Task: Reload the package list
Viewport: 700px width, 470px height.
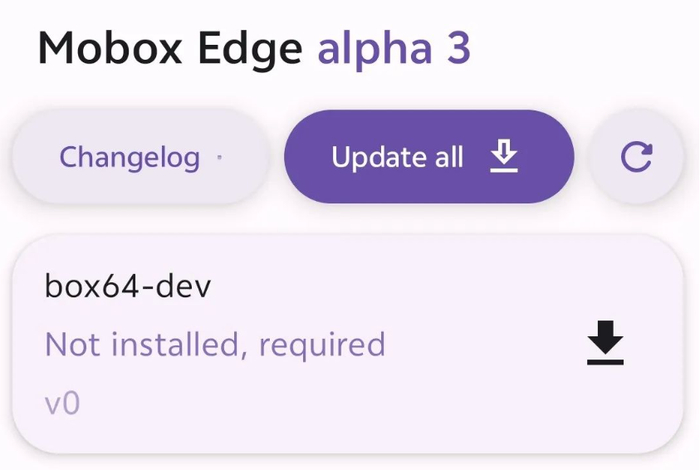Action: 636,157
